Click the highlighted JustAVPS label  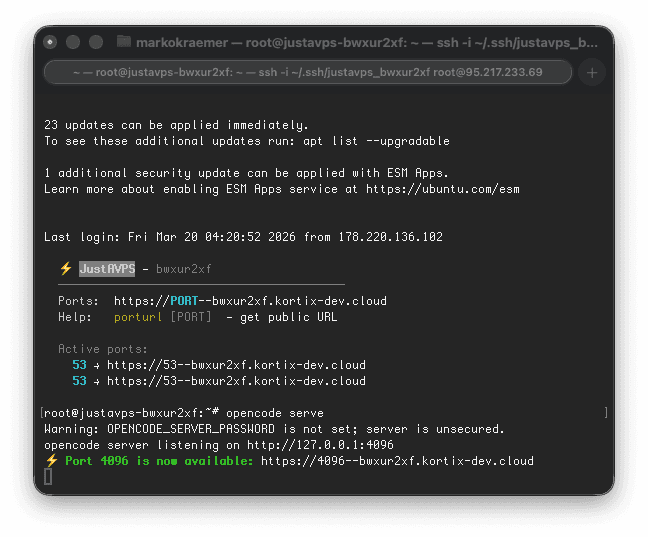pos(107,269)
